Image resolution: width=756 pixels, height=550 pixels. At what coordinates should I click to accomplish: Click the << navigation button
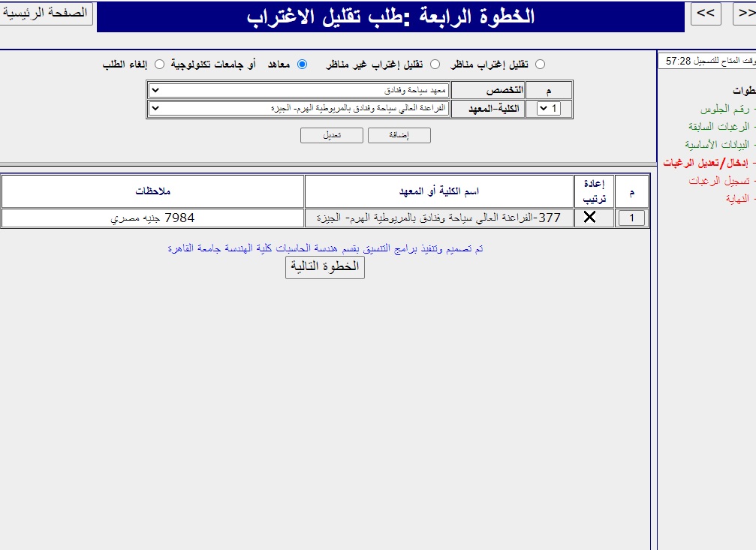click(x=706, y=14)
